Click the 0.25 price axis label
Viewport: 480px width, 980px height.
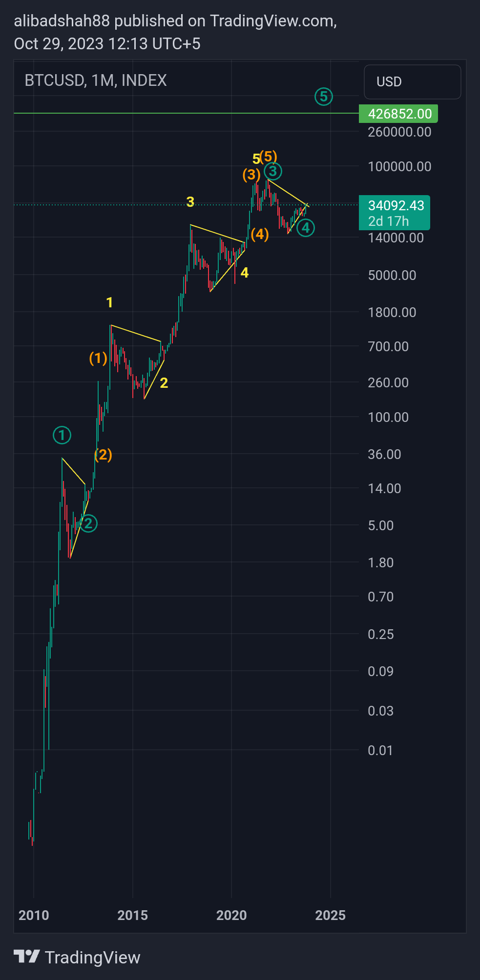(380, 634)
